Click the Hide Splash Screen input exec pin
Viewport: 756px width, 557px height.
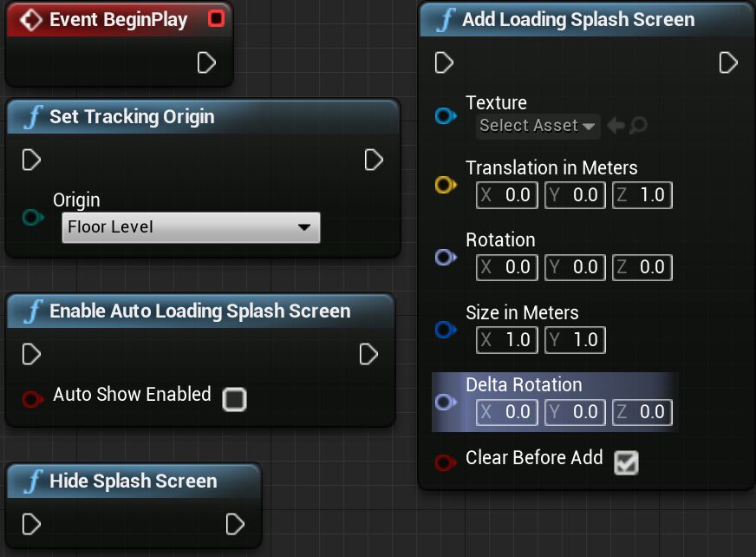pyautogui.click(x=31, y=524)
